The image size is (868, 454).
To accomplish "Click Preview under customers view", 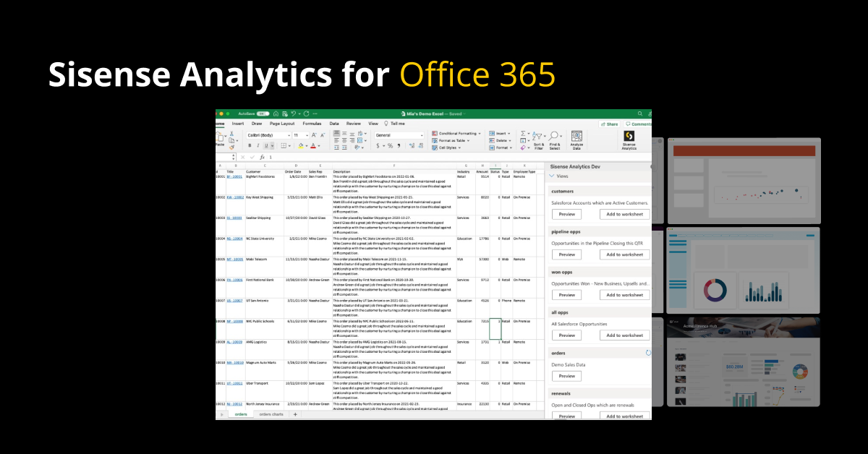I will tap(567, 214).
